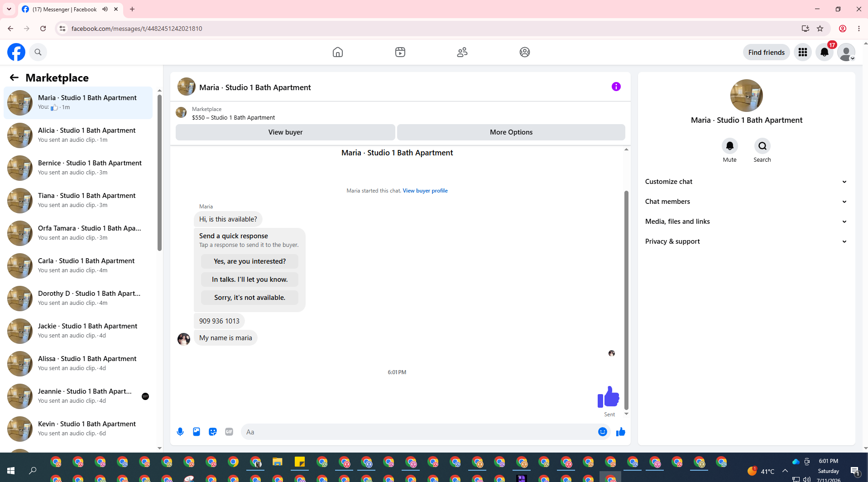The image size is (868, 482).
Task: Open Facebook notifications bell
Action: pos(825,52)
